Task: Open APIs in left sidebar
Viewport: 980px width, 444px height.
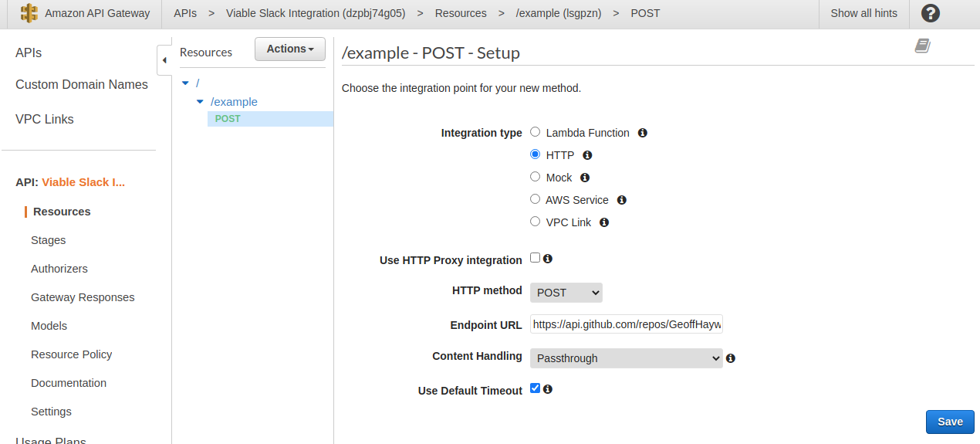Action: (x=29, y=53)
